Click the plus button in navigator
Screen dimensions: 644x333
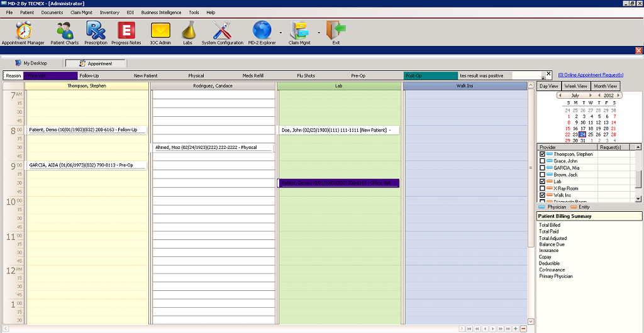516,329
